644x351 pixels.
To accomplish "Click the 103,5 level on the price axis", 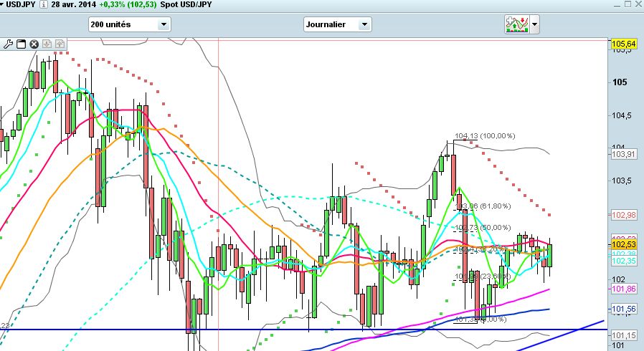I will tap(622, 181).
